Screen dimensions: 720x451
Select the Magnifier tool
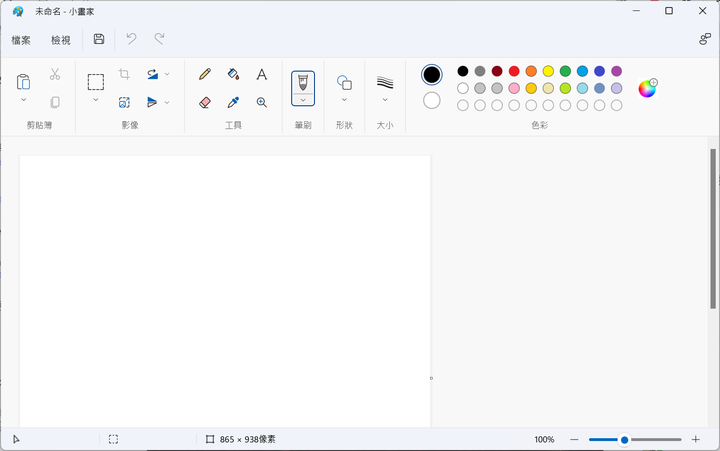(x=262, y=102)
